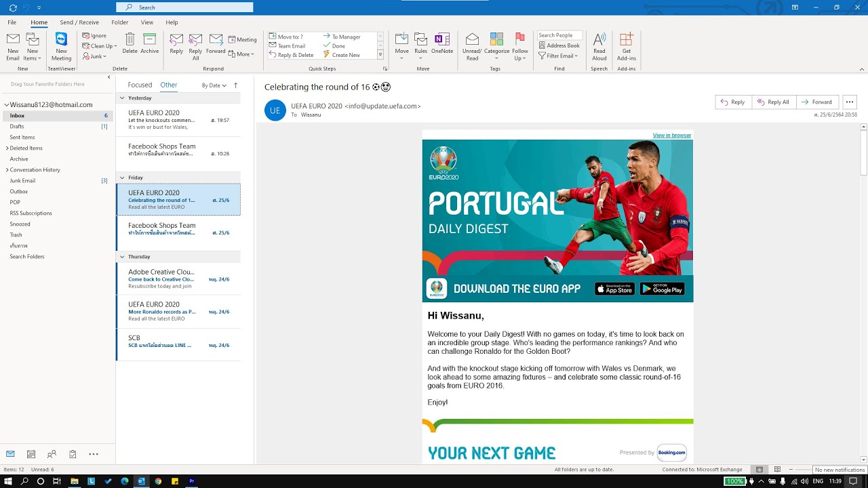Click the ribbon Reply All icon
The image size is (868, 488).
point(195,46)
